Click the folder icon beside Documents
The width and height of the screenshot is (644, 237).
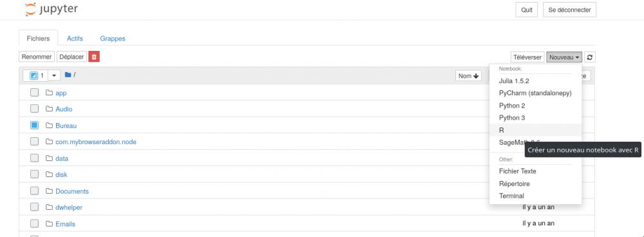[50, 191]
